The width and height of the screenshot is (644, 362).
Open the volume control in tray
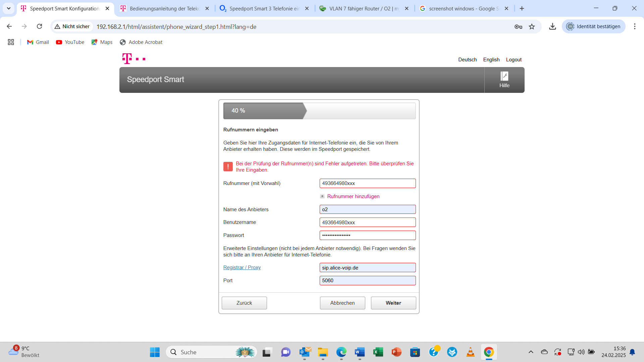pos(581,352)
